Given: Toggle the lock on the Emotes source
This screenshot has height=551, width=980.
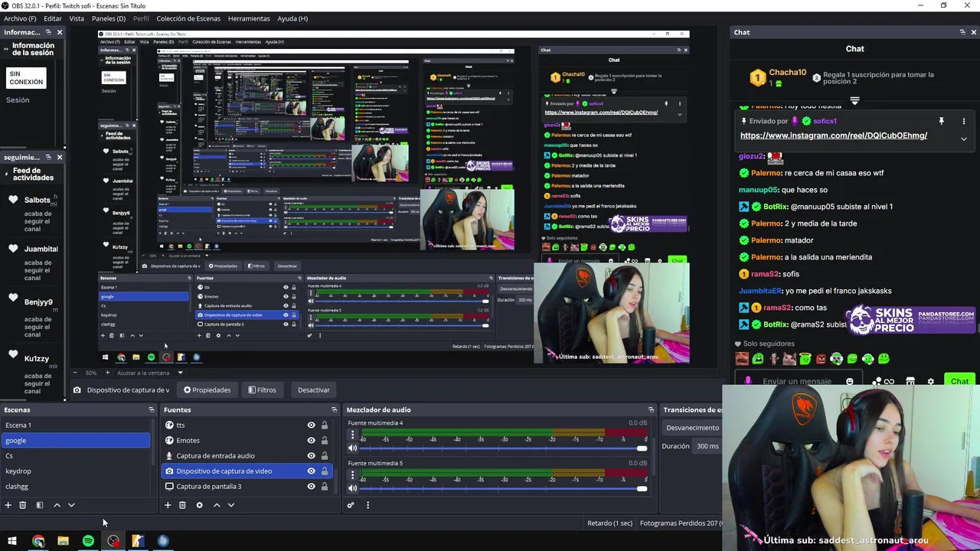Looking at the screenshot, I should (325, 440).
